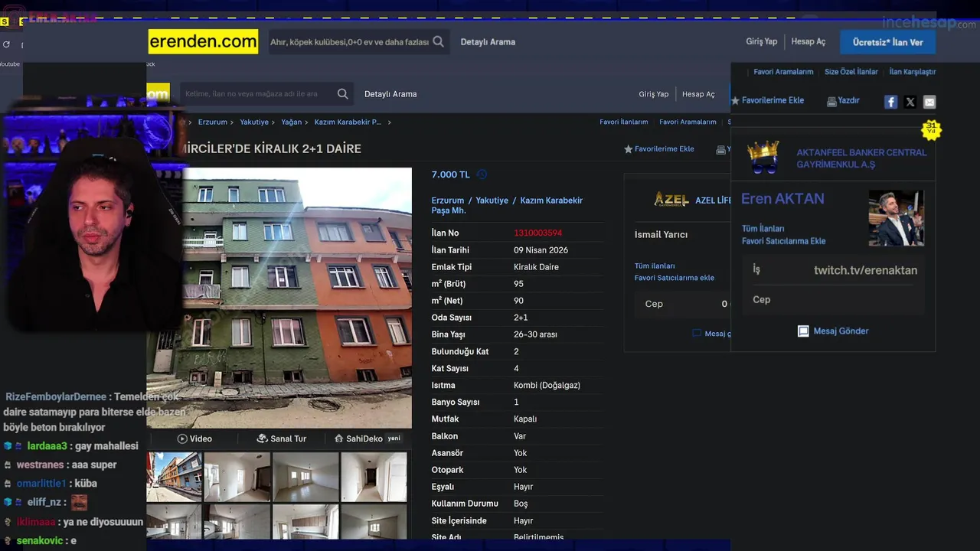
Task: Share listing via email envelope icon
Action: tap(929, 102)
